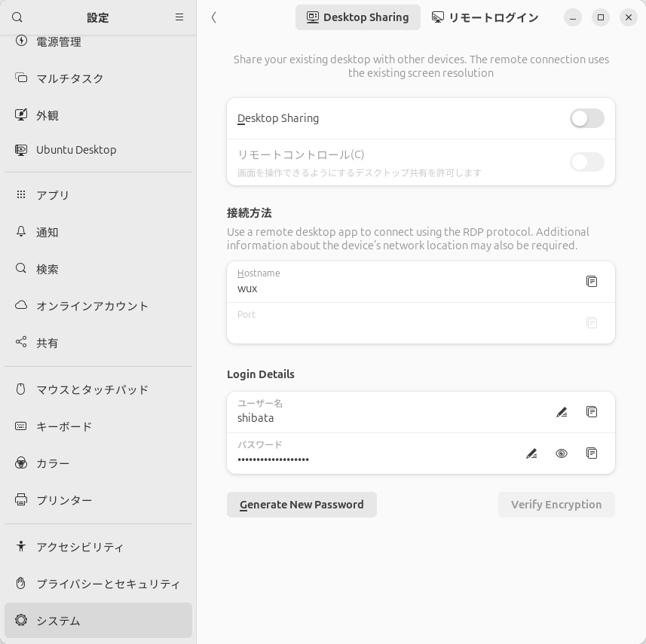Toggle リモートコントロール on
Viewport: 646px width, 644px height.
click(x=587, y=162)
